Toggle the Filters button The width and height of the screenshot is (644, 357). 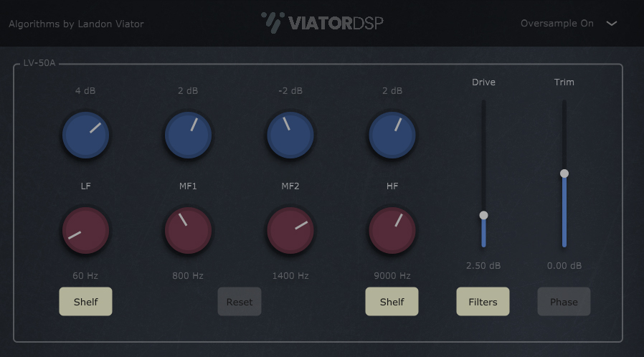(x=483, y=302)
